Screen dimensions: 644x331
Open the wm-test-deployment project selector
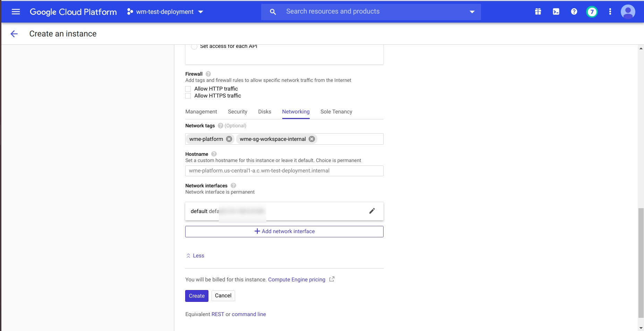coord(165,12)
